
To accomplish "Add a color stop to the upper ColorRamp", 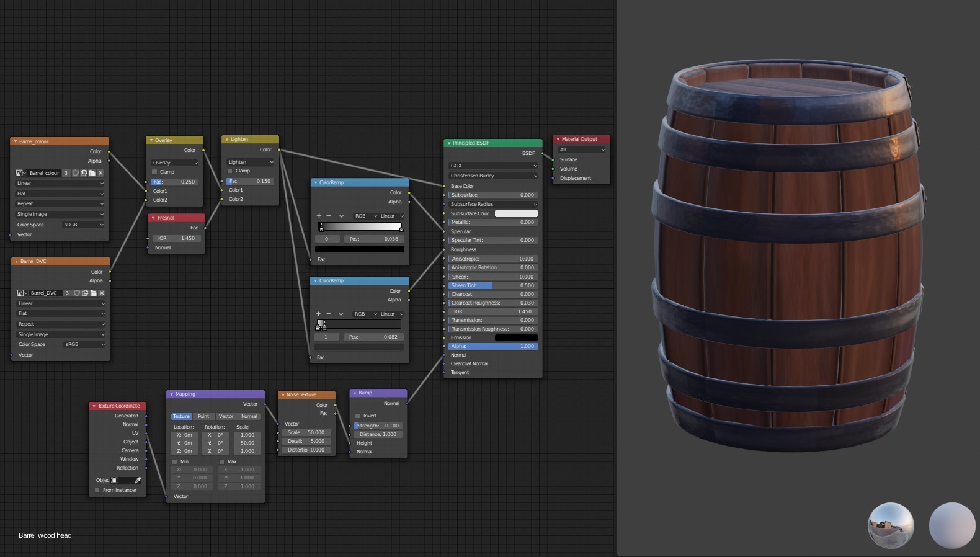I will coord(319,216).
